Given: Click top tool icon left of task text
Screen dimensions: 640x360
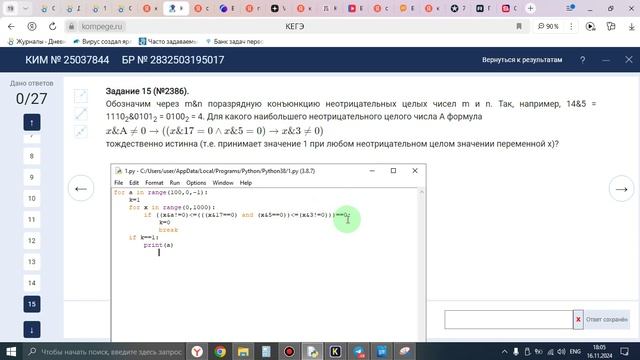Looking at the screenshot, I should pos(81,96).
